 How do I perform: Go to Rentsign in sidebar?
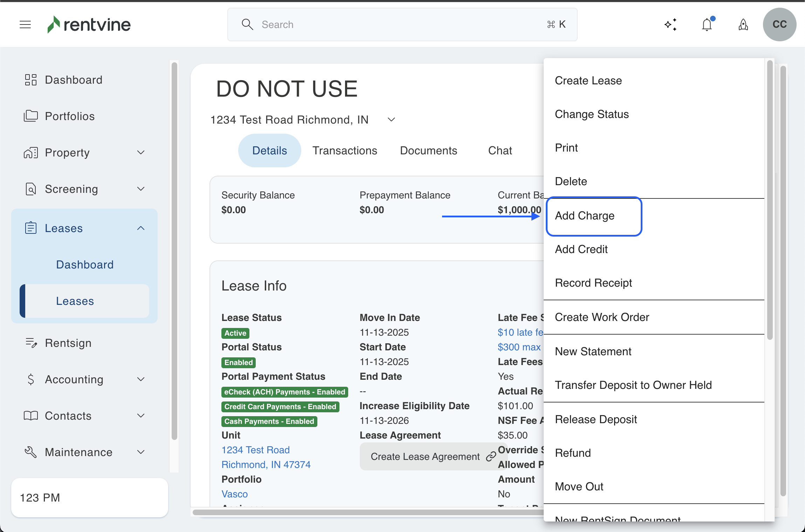coord(68,343)
